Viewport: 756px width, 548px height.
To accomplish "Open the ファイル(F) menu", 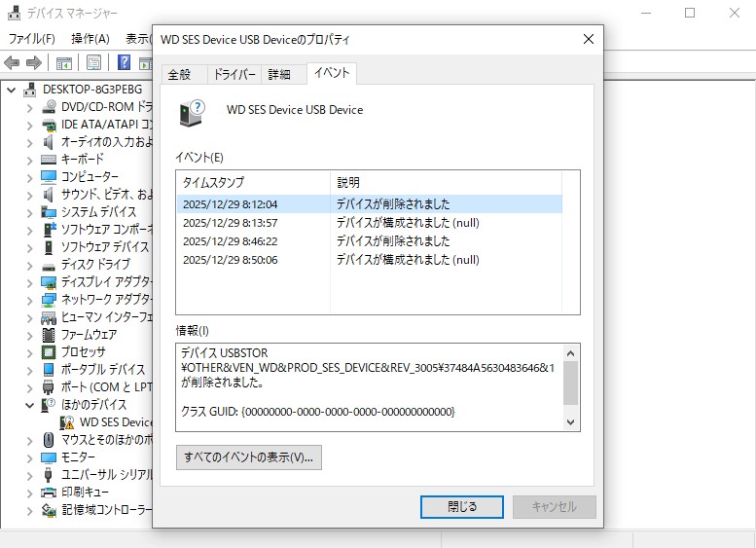I will click(31, 39).
